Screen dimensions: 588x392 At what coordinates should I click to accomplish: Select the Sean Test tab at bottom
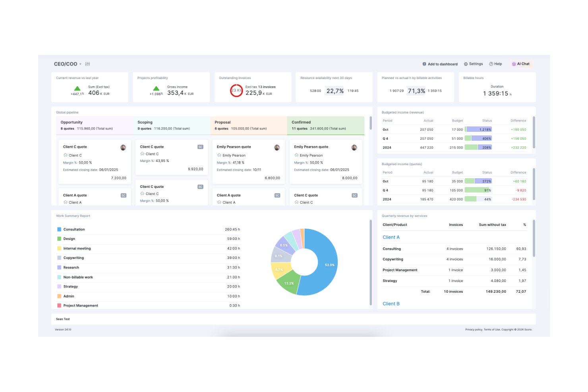coord(63,319)
